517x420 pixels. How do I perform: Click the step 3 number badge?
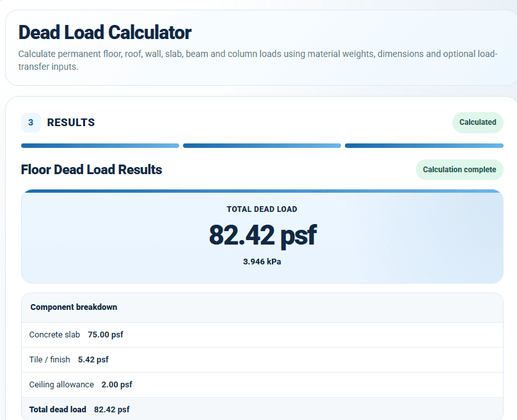(31, 122)
